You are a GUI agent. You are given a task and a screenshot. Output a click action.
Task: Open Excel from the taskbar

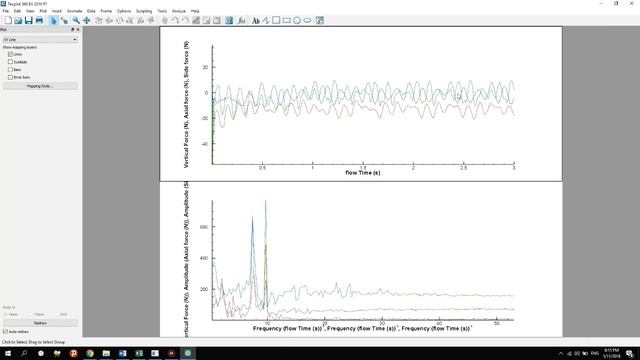pyautogui.click(x=139, y=353)
